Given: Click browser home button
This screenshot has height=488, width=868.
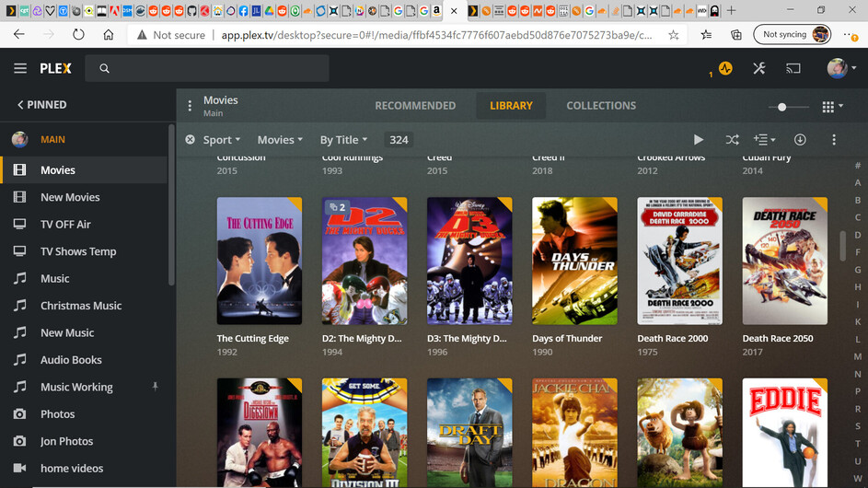Looking at the screenshot, I should (x=109, y=35).
